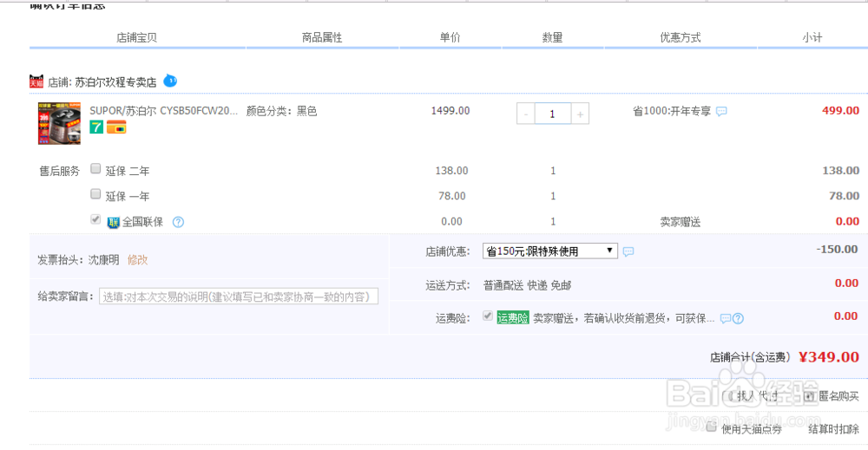Screen dimensions: 868x450
Task: Toggle the 全国联保 checkbox
Action: [95, 219]
